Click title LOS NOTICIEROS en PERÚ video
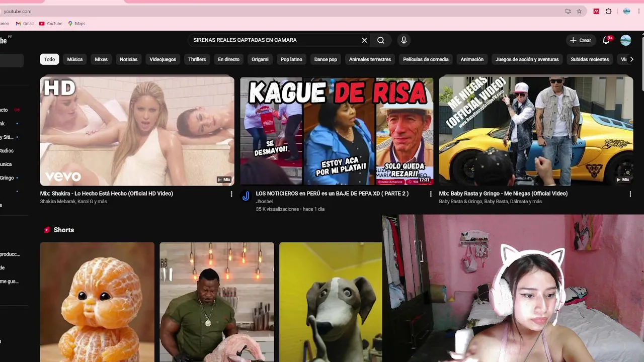 [332, 194]
